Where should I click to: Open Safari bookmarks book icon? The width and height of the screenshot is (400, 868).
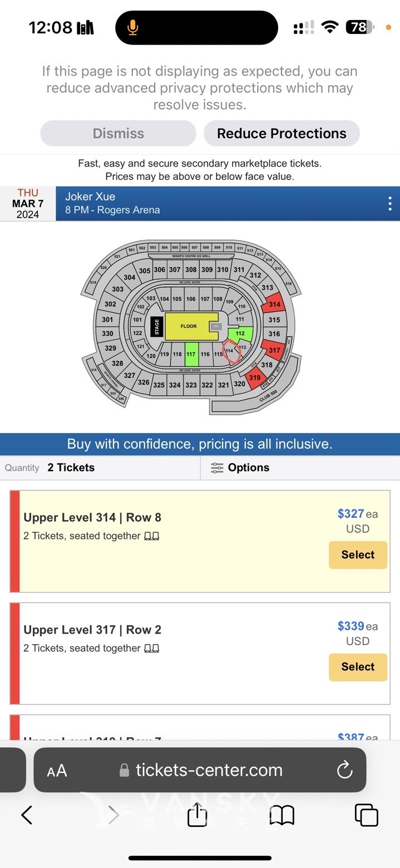click(x=282, y=816)
